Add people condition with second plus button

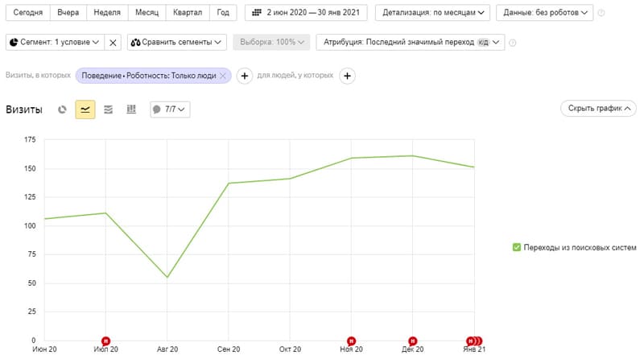pos(347,76)
